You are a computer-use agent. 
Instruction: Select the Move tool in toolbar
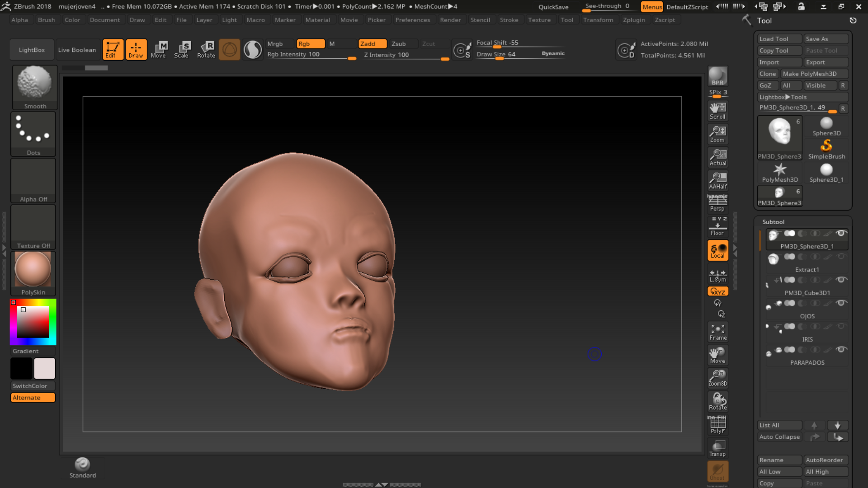click(159, 49)
